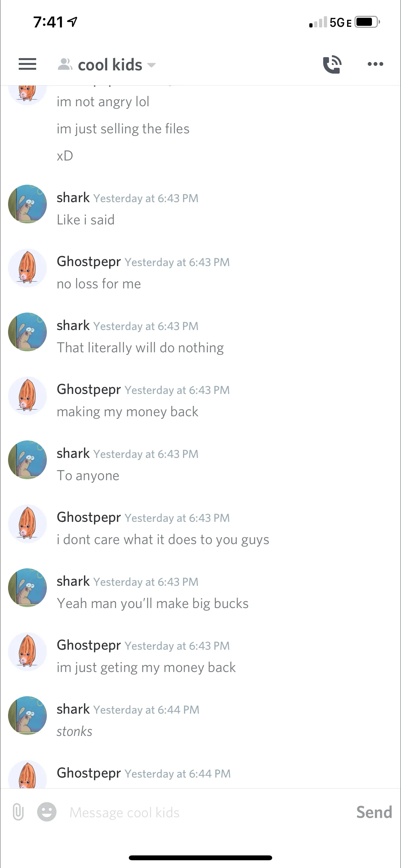401x868 pixels.
Task: Open the three-dot more options menu
Action: coord(375,64)
